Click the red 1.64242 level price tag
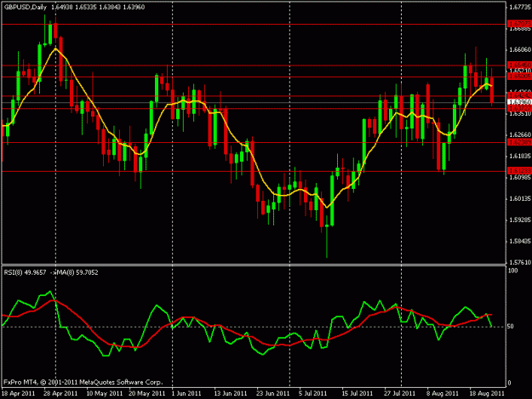Image resolution: width=532 pixels, height=399 pixels. coord(519,95)
